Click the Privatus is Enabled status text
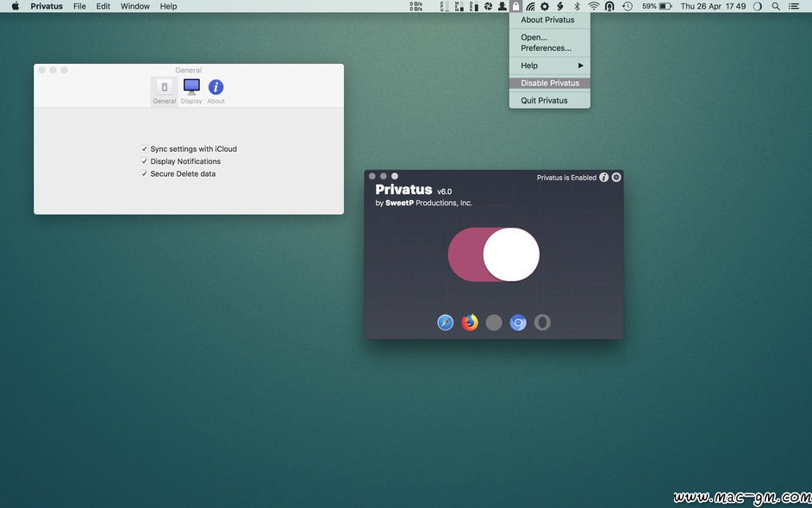The height and width of the screenshot is (508, 812). click(x=566, y=178)
